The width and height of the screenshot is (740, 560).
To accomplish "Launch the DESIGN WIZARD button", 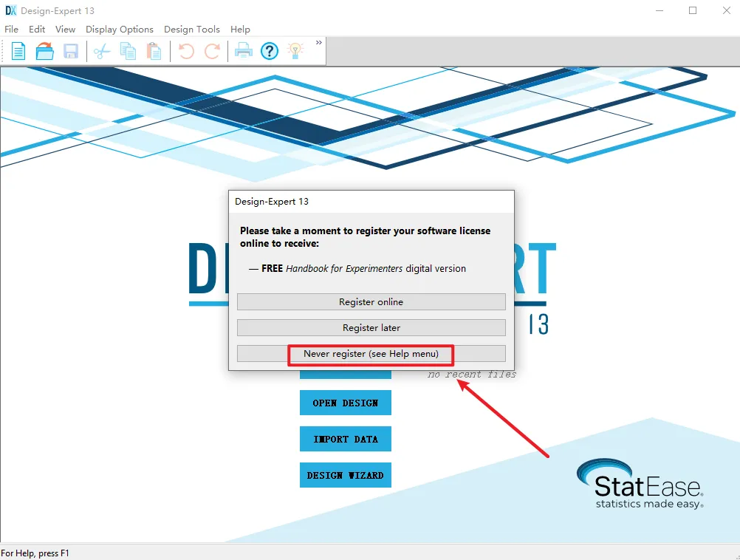I will [x=346, y=475].
